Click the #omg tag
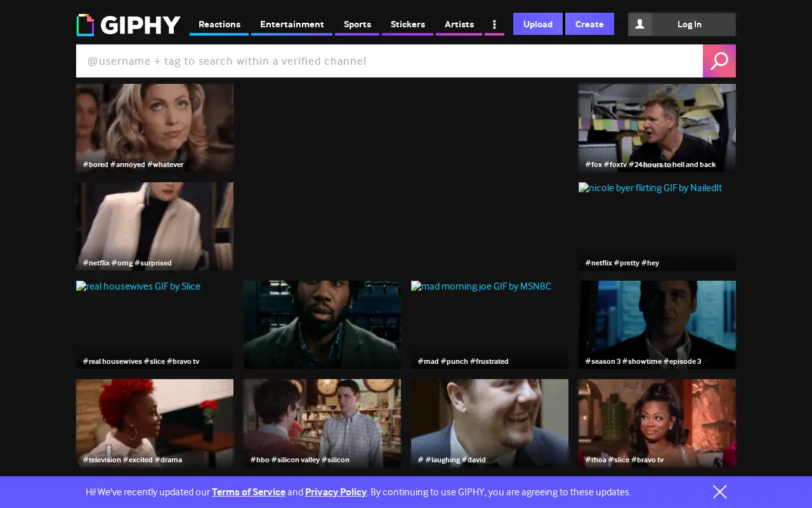The height and width of the screenshot is (508, 812). click(122, 263)
